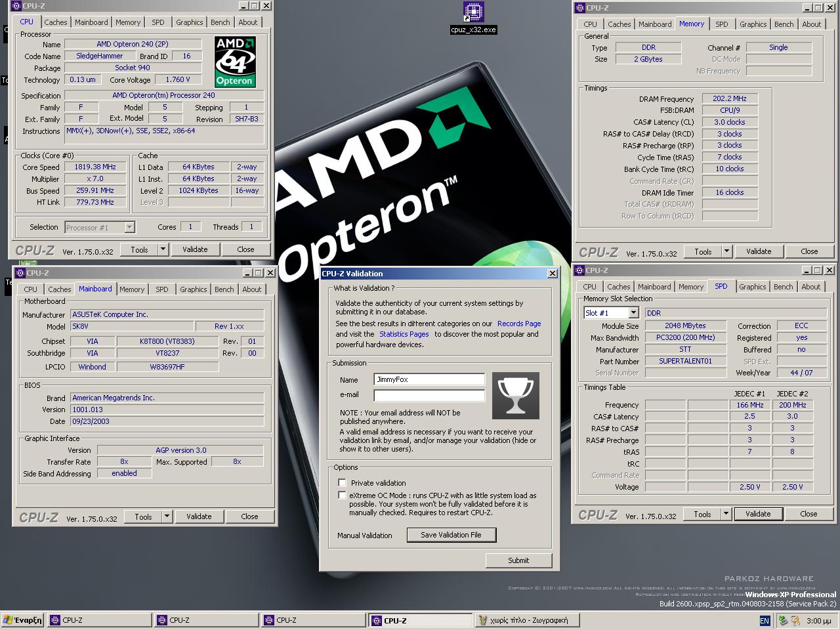
Task: Minimize the Memory window of CPU-Z
Action: (808, 8)
